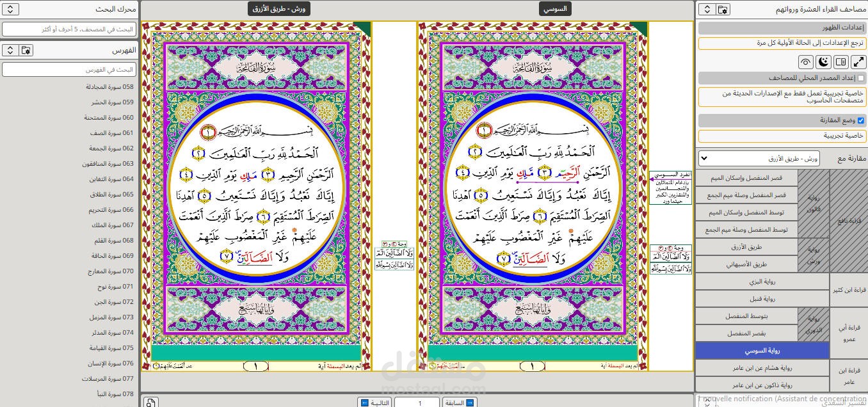Open folder settings icon beside الفهرس header

click(26, 50)
